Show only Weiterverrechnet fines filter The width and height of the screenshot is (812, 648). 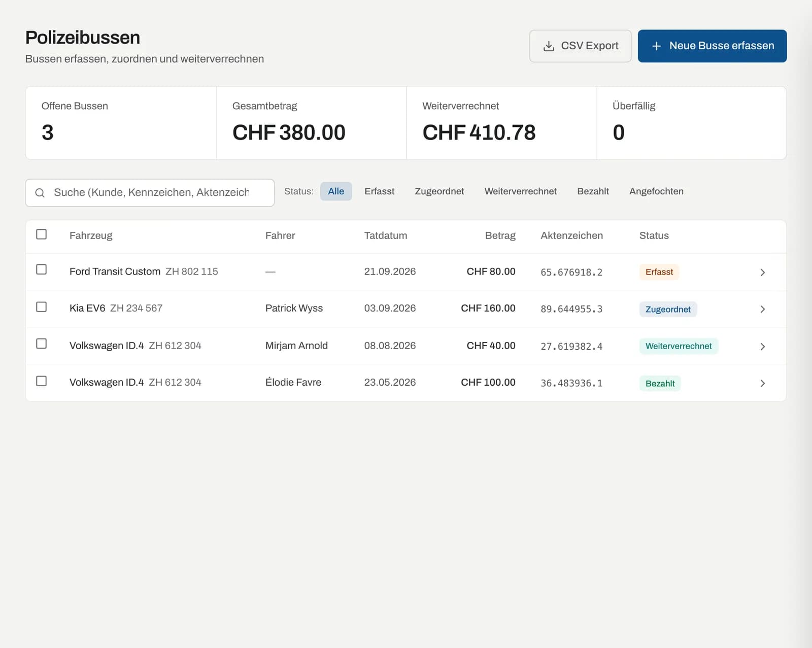click(x=521, y=191)
